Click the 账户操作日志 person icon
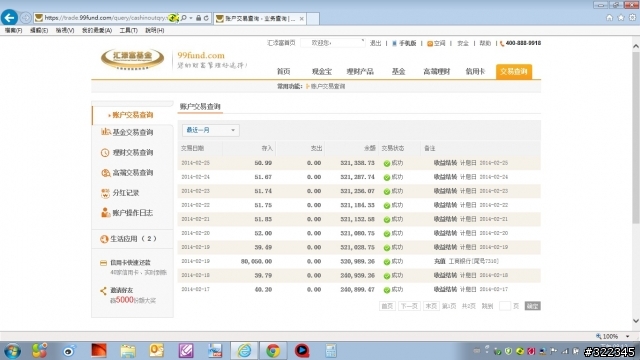This screenshot has width=640, height=360. coord(105,213)
